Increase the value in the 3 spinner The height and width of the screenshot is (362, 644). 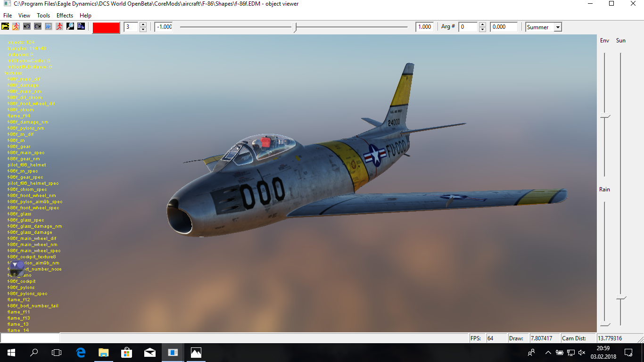click(143, 25)
